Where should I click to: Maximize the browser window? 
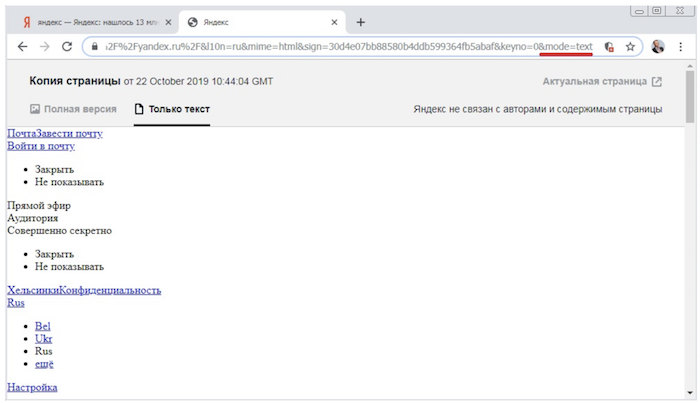coord(657,11)
